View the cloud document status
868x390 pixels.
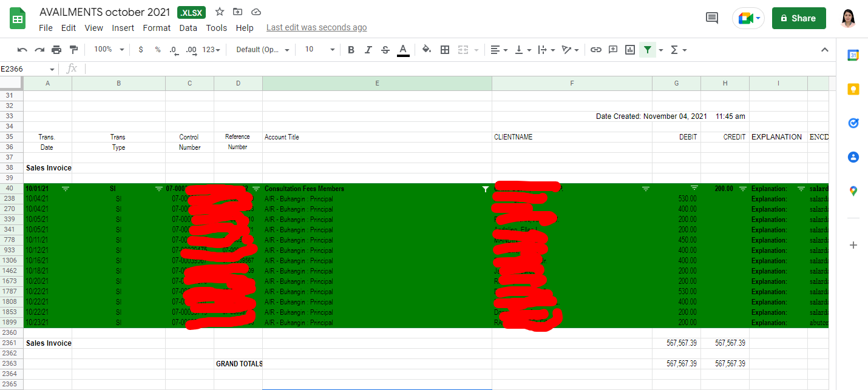coord(256,12)
